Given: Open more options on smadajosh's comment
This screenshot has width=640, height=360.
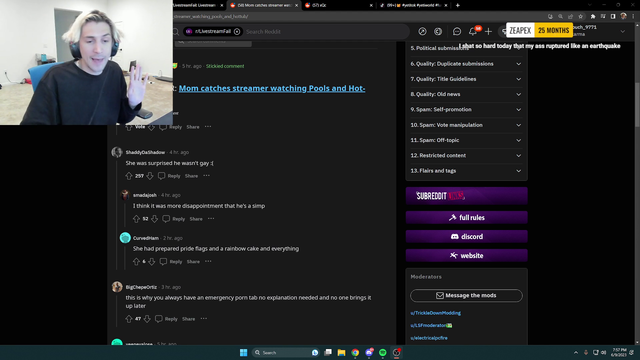Looking at the screenshot, I should (211, 219).
